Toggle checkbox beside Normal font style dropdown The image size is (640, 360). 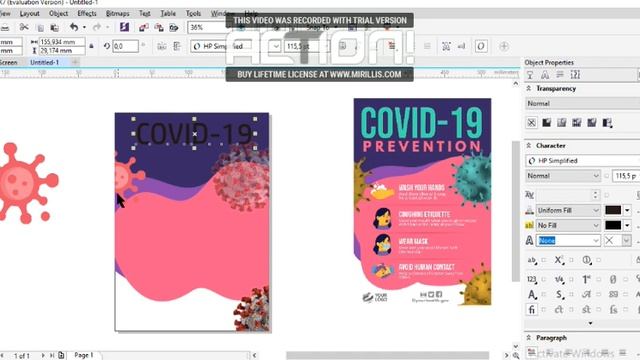pyautogui.click(x=607, y=176)
